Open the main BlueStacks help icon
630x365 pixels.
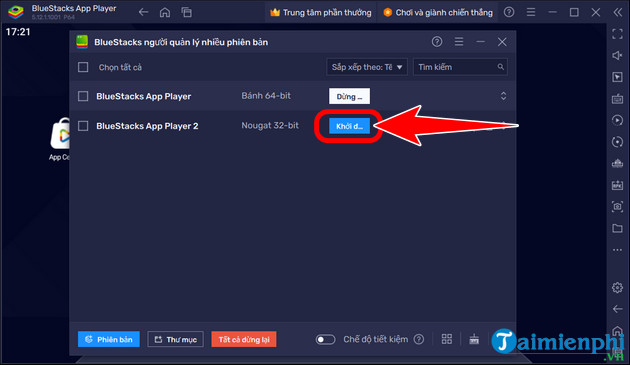[509, 12]
